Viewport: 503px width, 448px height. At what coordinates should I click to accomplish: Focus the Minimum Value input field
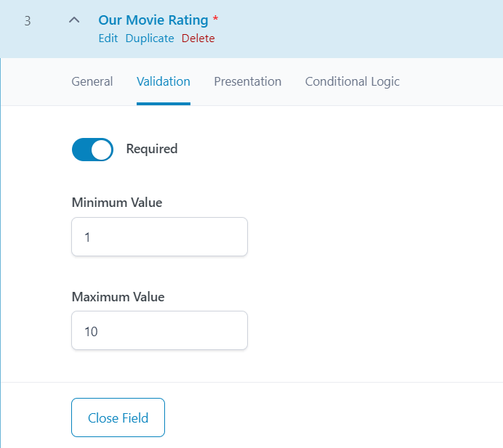click(x=159, y=237)
